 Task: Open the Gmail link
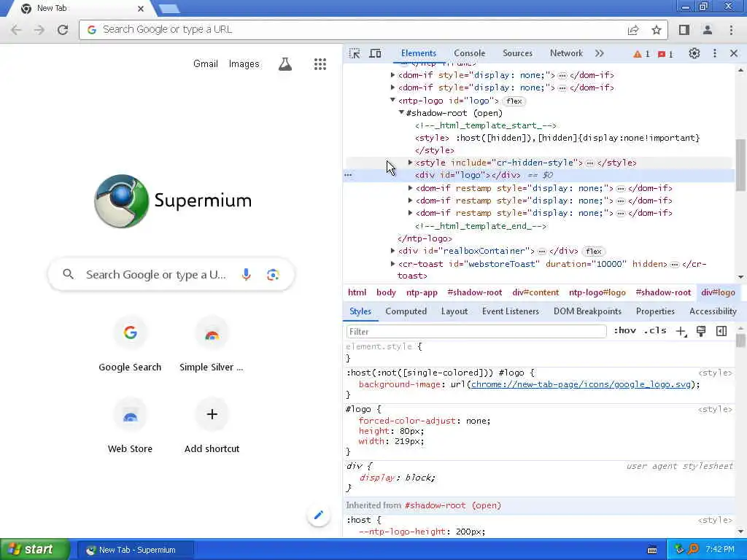[205, 64]
